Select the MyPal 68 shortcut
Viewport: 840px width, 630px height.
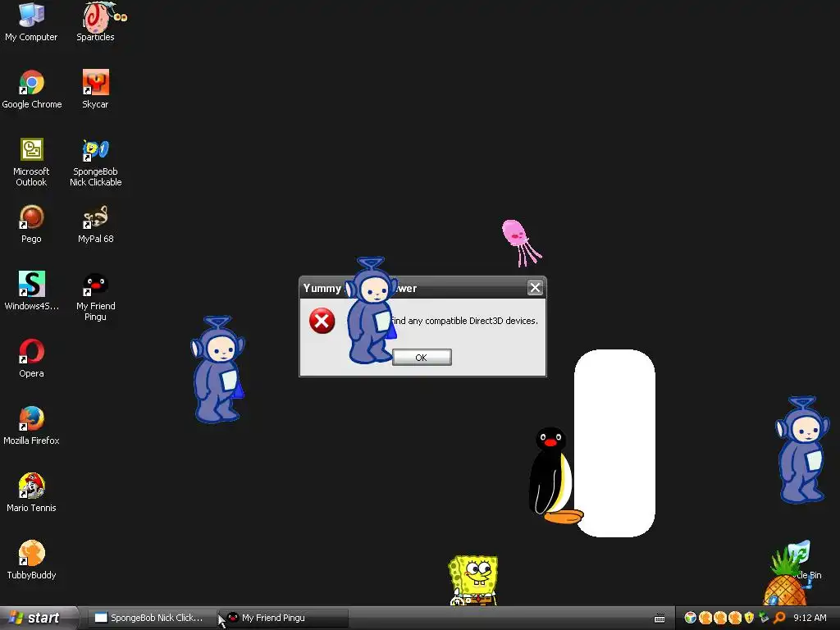point(95,224)
